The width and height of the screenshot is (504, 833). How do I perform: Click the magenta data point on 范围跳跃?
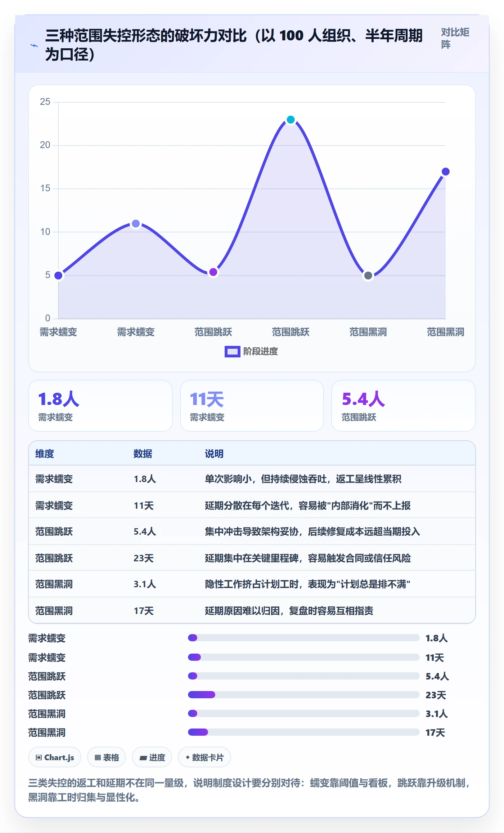[x=213, y=272]
